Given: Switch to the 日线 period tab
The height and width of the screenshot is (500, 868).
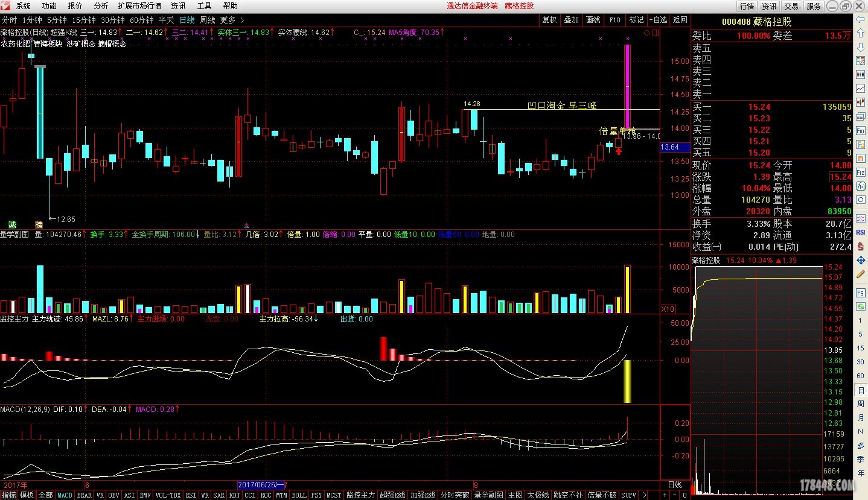Looking at the screenshot, I should [187, 20].
